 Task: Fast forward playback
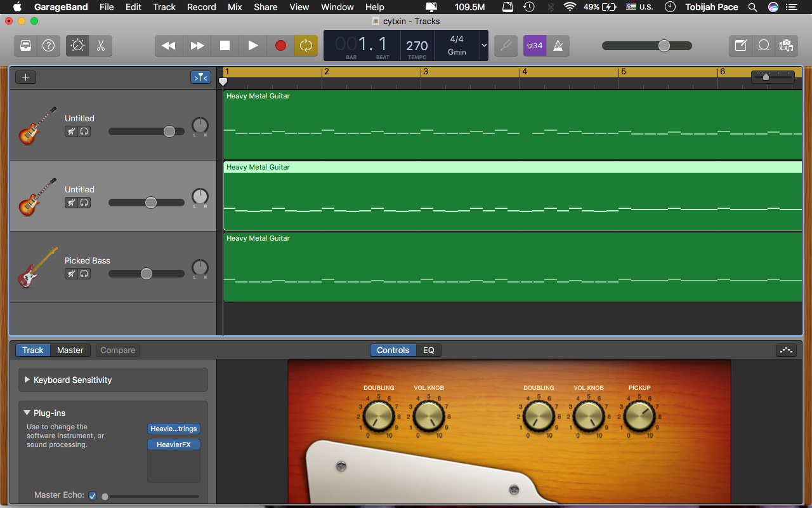point(197,46)
